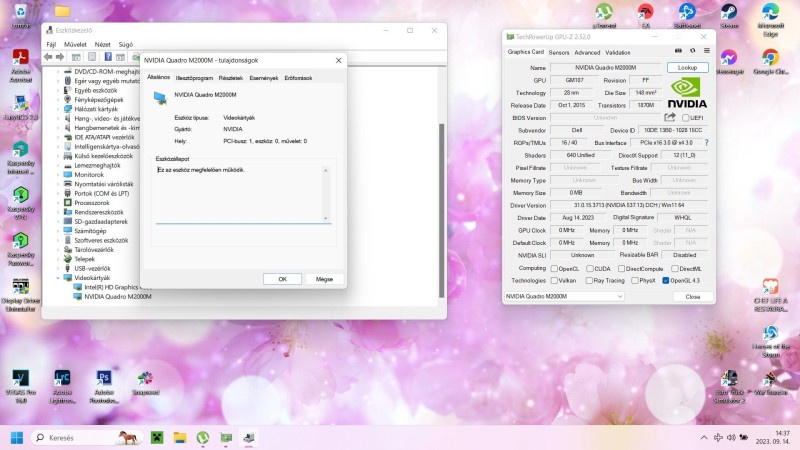Click the device status text box
This screenshot has width=800, height=450.
(x=243, y=194)
